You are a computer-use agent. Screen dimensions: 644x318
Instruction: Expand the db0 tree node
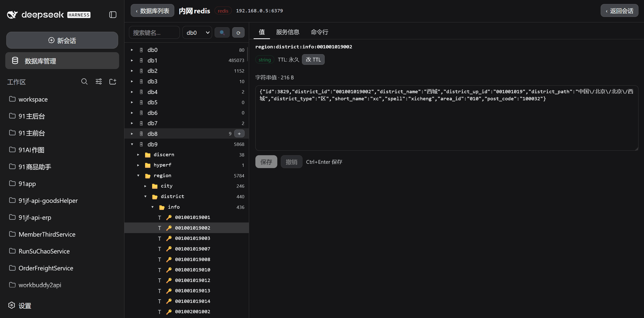click(132, 50)
